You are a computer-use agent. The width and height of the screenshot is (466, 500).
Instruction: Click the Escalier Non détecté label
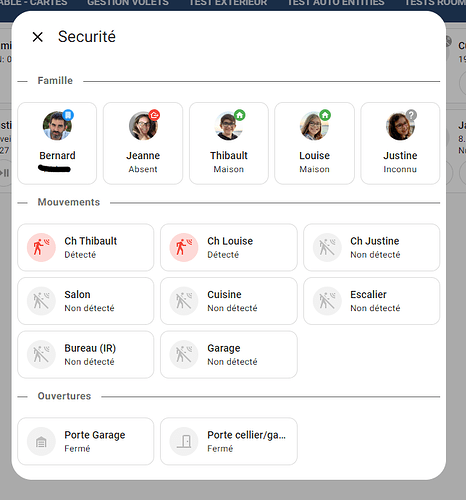375,308
